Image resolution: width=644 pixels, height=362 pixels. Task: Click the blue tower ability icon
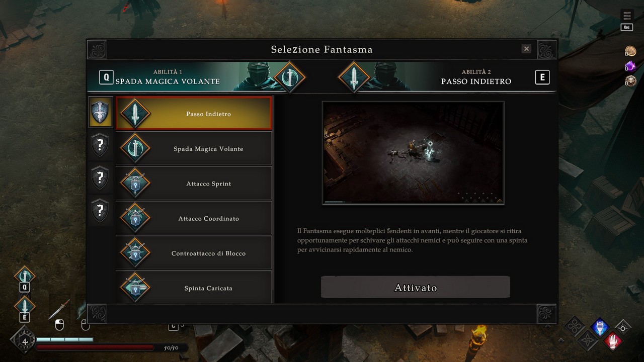pos(599,327)
